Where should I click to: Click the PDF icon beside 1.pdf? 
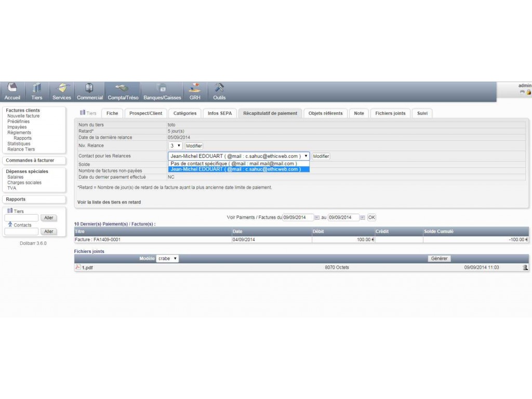pyautogui.click(x=78, y=267)
